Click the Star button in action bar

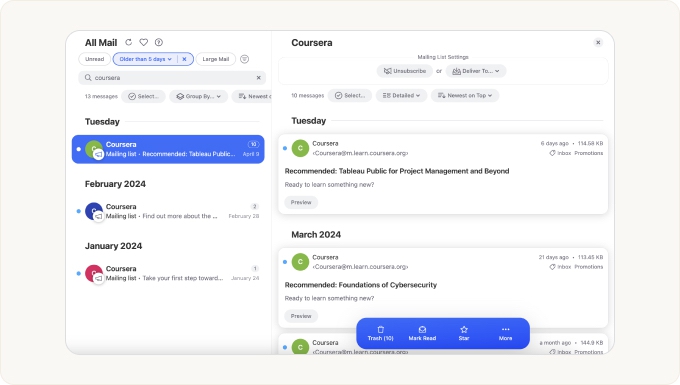(464, 333)
